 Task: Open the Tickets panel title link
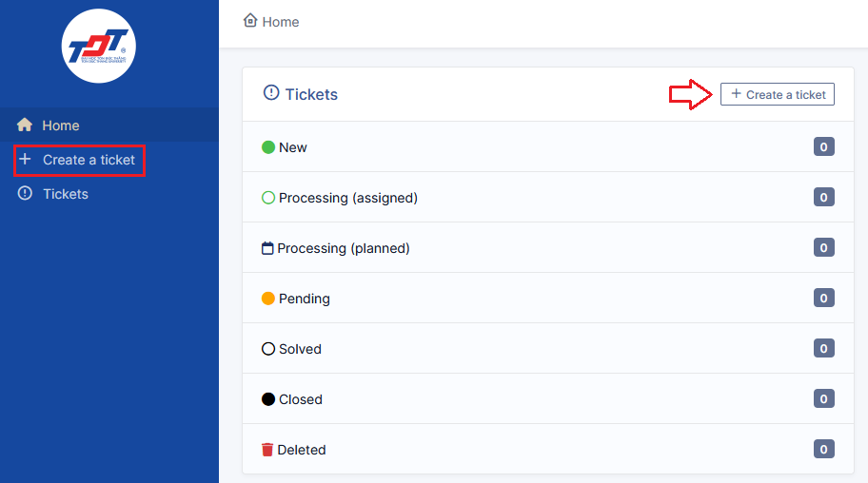311,94
